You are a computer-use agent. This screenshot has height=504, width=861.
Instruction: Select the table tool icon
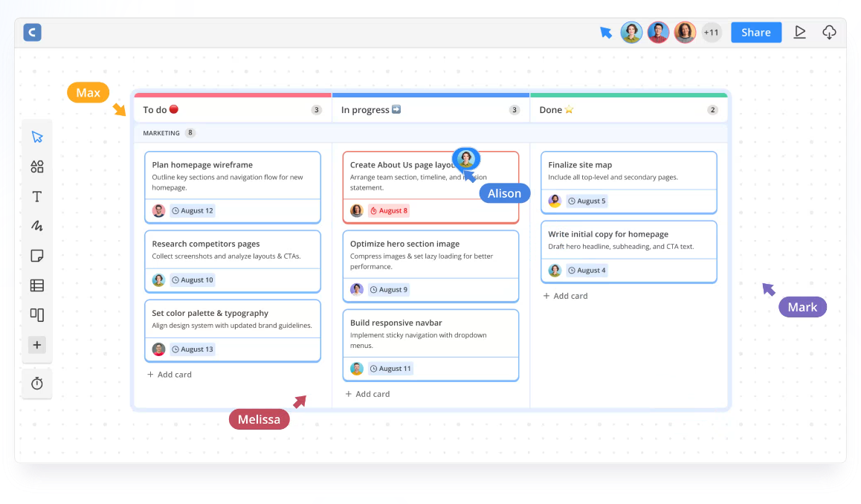(x=36, y=285)
